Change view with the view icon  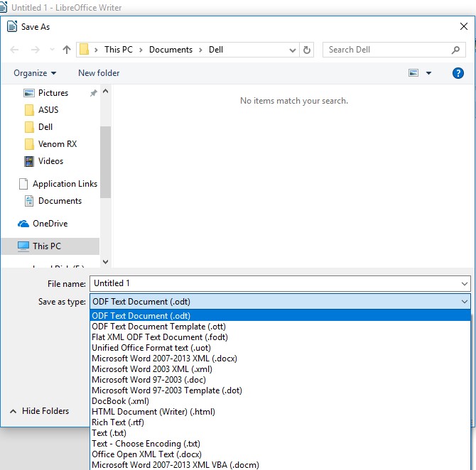tap(413, 73)
